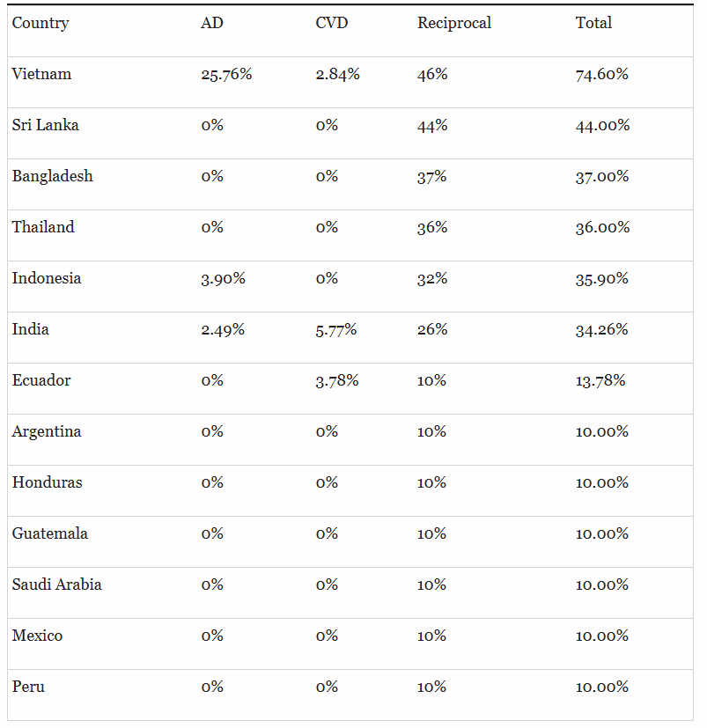707x728 pixels.
Task: Click the AD column header
Action: click(x=212, y=23)
